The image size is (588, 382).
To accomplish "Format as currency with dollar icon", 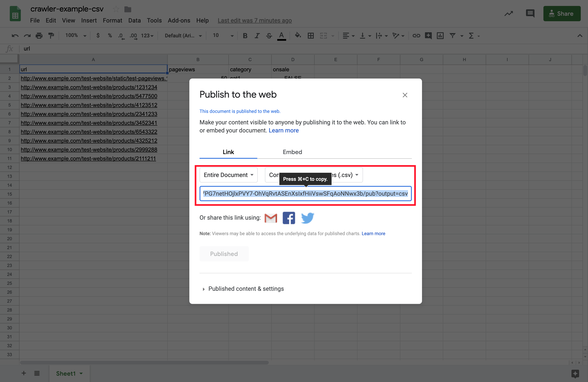I will tap(98, 36).
